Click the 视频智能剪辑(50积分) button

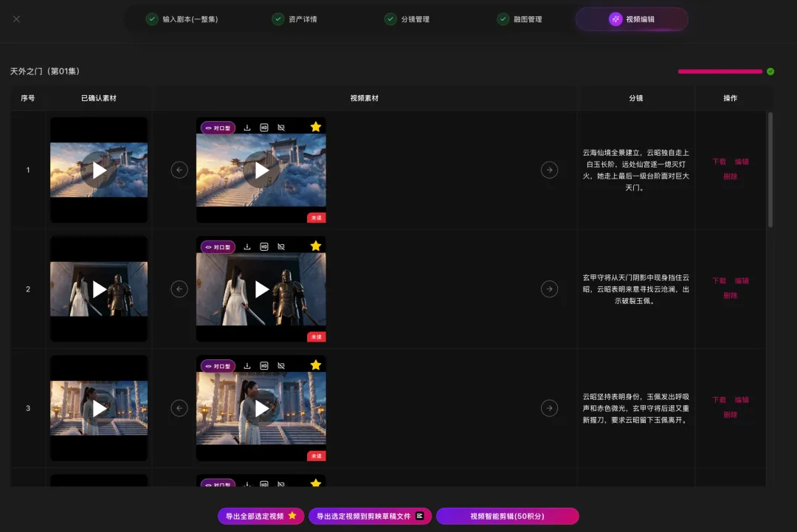(x=507, y=516)
